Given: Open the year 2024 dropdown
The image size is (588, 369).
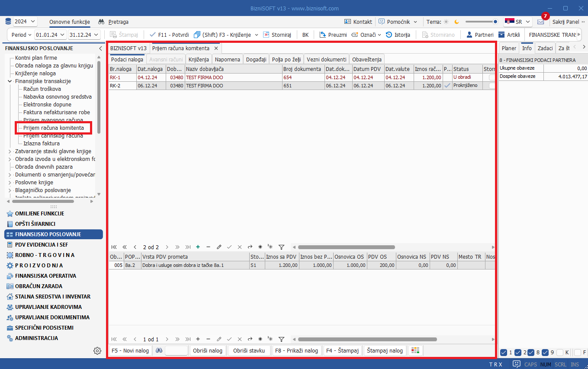Looking at the screenshot, I should pos(25,22).
